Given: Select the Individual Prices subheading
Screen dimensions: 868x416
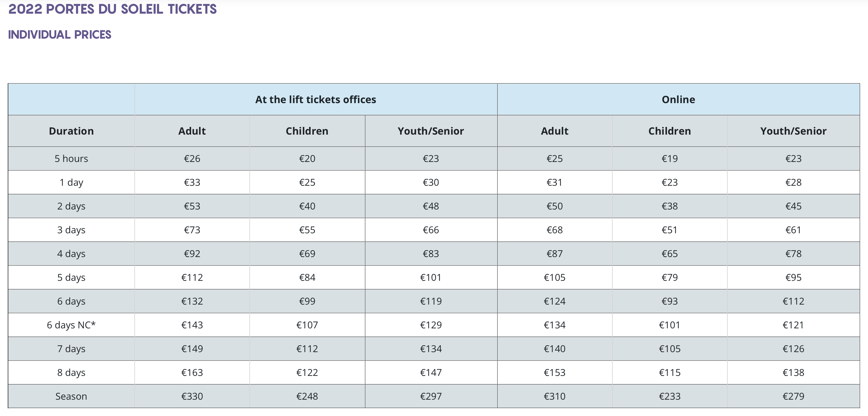Looking at the screenshot, I should pyautogui.click(x=60, y=34).
